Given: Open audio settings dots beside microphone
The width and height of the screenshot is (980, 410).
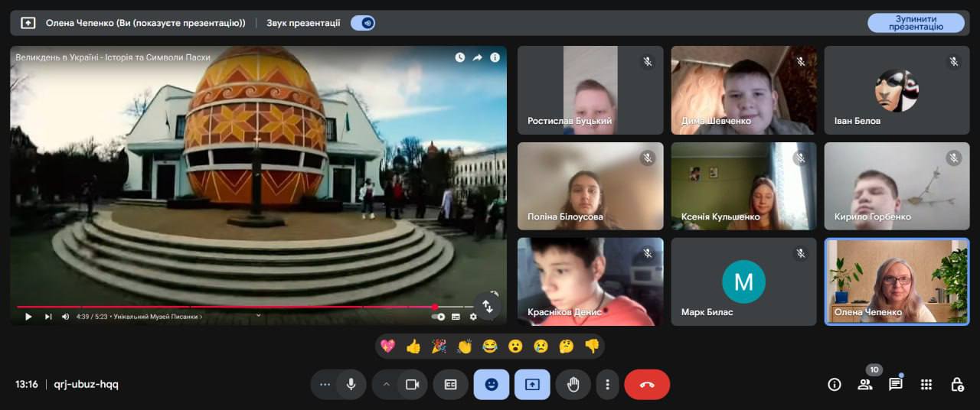Looking at the screenshot, I should (325, 385).
